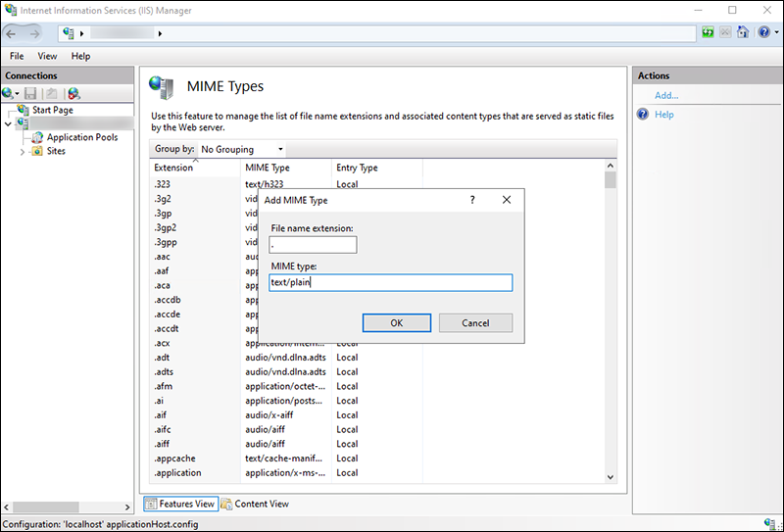Expand the Sites node arrow
Viewport: 784px width, 532px height.
click(x=22, y=152)
